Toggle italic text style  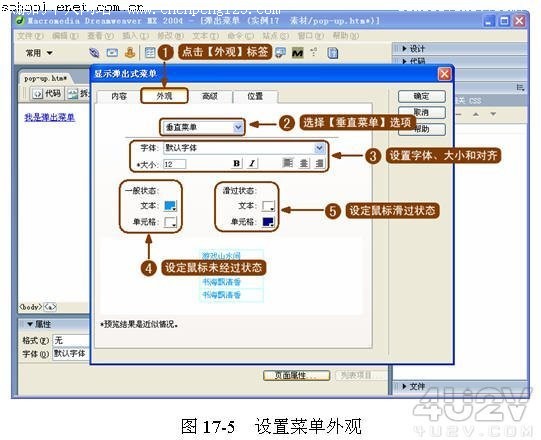[x=252, y=163]
